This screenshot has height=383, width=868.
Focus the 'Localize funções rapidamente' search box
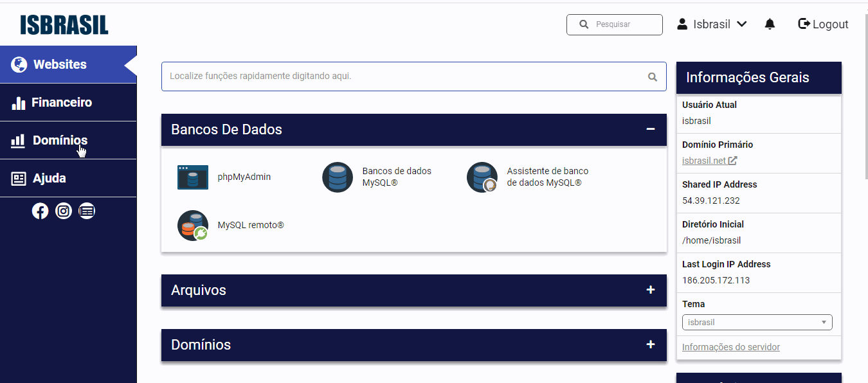pos(414,76)
